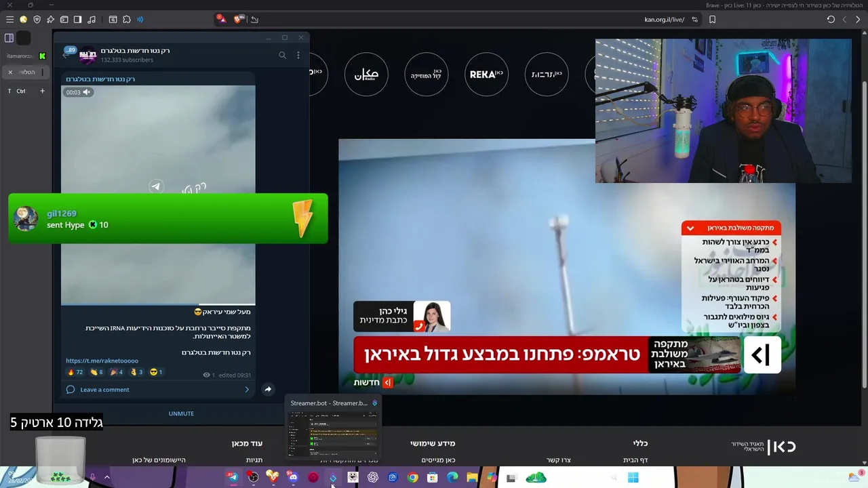The width and height of the screenshot is (868, 488).
Task: Open Telegram from the Windows taskbar
Action: [x=233, y=477]
